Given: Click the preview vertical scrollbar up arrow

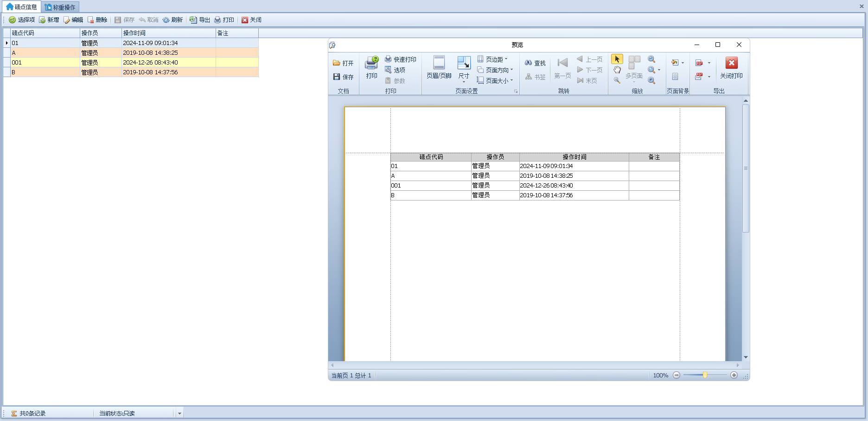Looking at the screenshot, I should (x=746, y=100).
